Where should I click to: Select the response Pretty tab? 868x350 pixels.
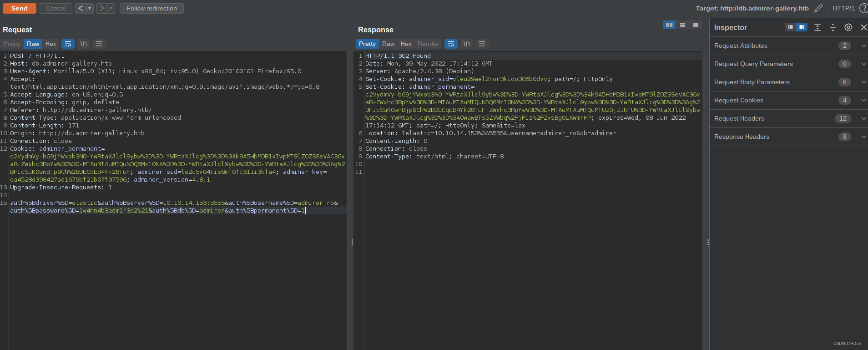pos(367,44)
